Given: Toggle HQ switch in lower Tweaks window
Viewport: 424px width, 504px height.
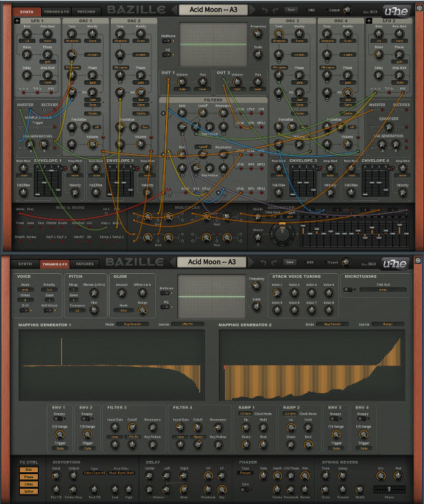Looking at the screenshot, I should [x=165, y=307].
